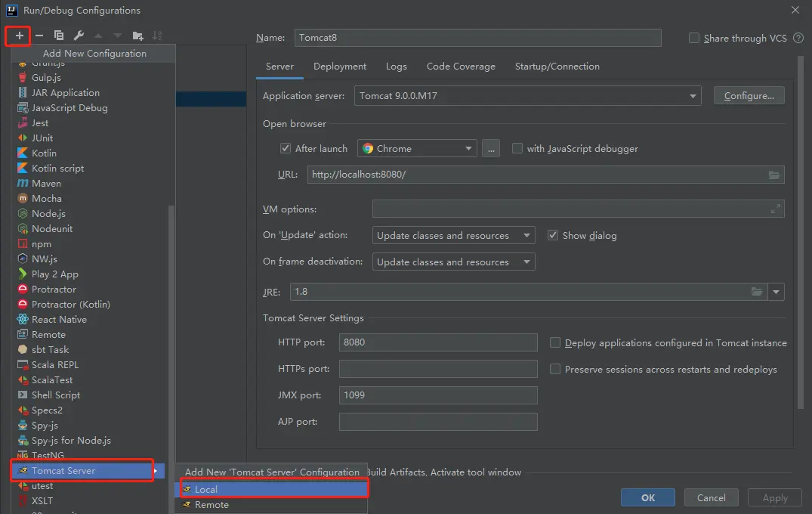
Task: Click the folder browse icon in JRE field
Action: click(757, 292)
